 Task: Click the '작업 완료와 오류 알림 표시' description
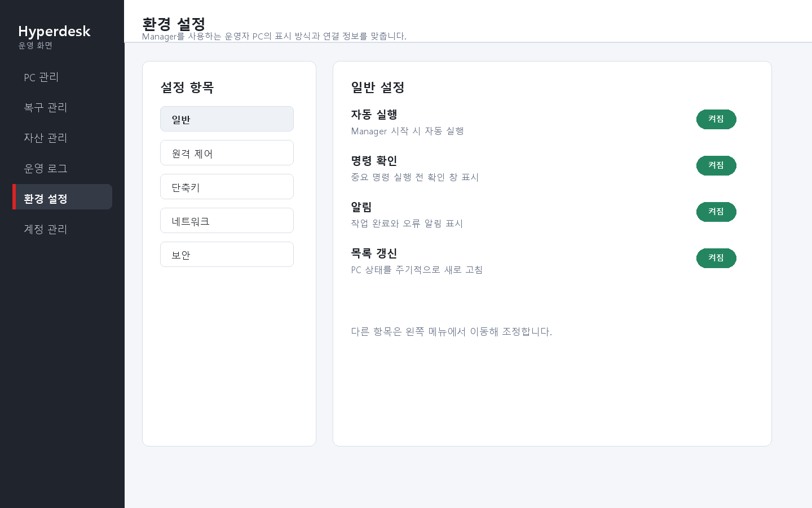tap(407, 224)
